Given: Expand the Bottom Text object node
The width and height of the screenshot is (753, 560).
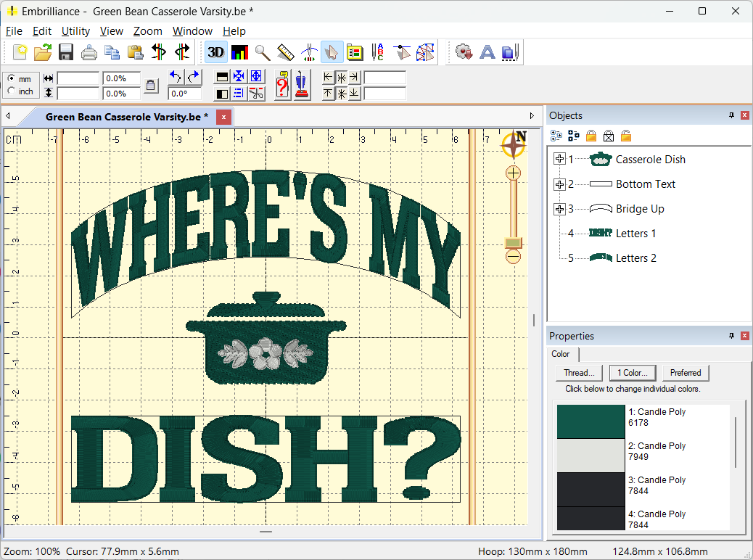Looking at the screenshot, I should tap(559, 184).
